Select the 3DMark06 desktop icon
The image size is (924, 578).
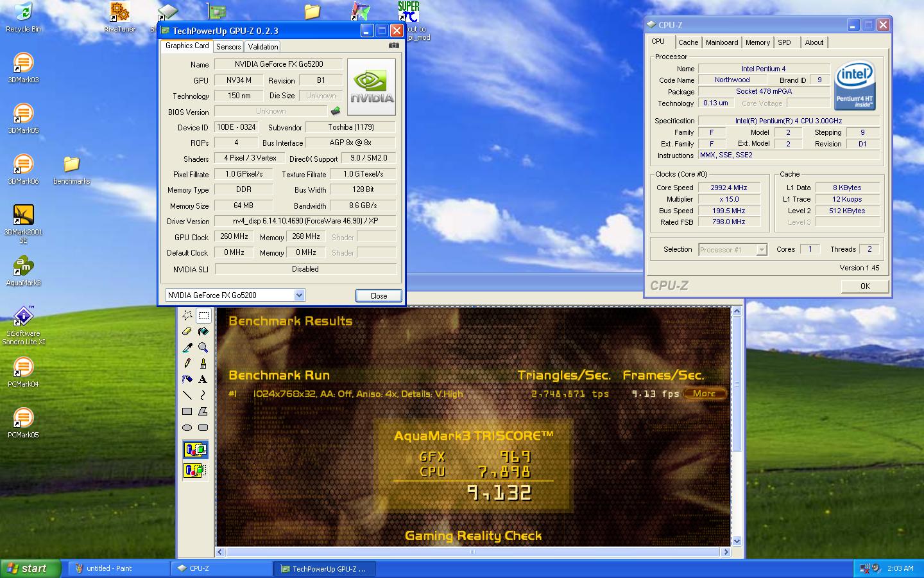click(x=23, y=170)
